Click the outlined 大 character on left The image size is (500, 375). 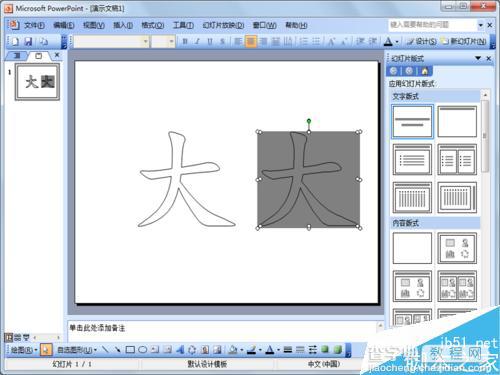(x=187, y=180)
